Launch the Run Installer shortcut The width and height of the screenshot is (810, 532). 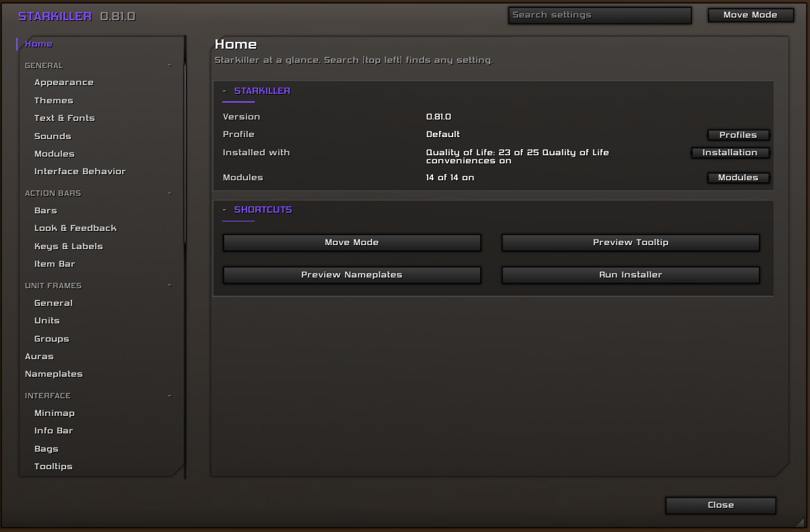(631, 275)
